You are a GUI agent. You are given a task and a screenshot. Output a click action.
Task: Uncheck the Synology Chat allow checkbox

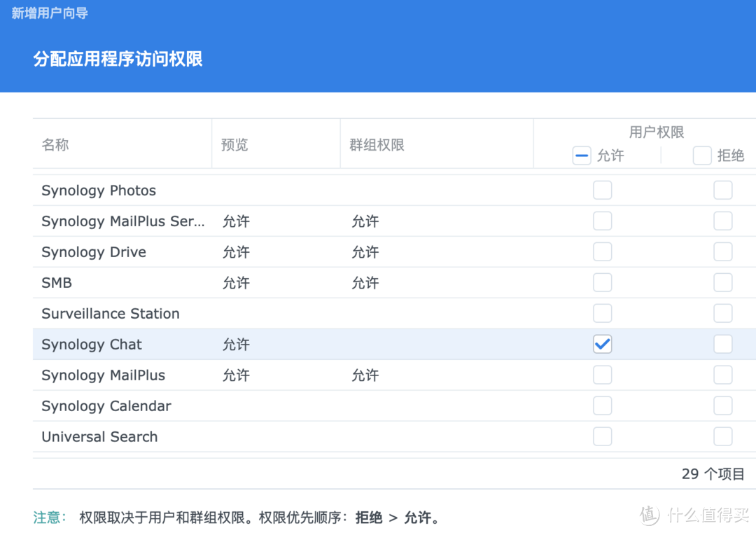pyautogui.click(x=602, y=344)
